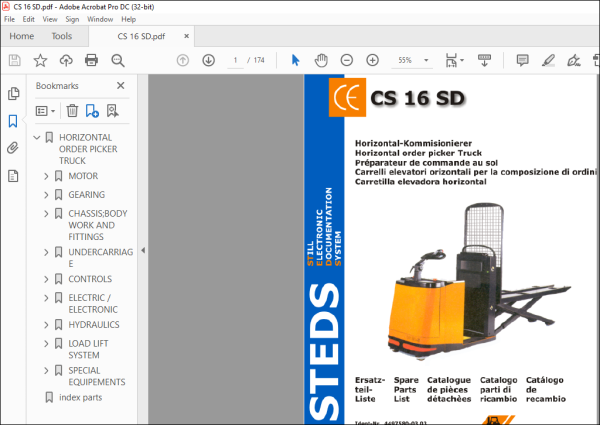Viewport: 600px width, 425px height.
Task: Select the highlight text pen tool
Action: click(x=548, y=60)
